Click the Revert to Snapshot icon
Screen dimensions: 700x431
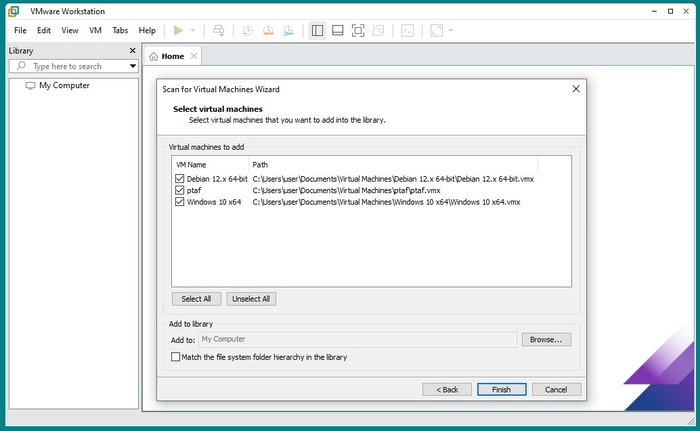click(x=268, y=30)
